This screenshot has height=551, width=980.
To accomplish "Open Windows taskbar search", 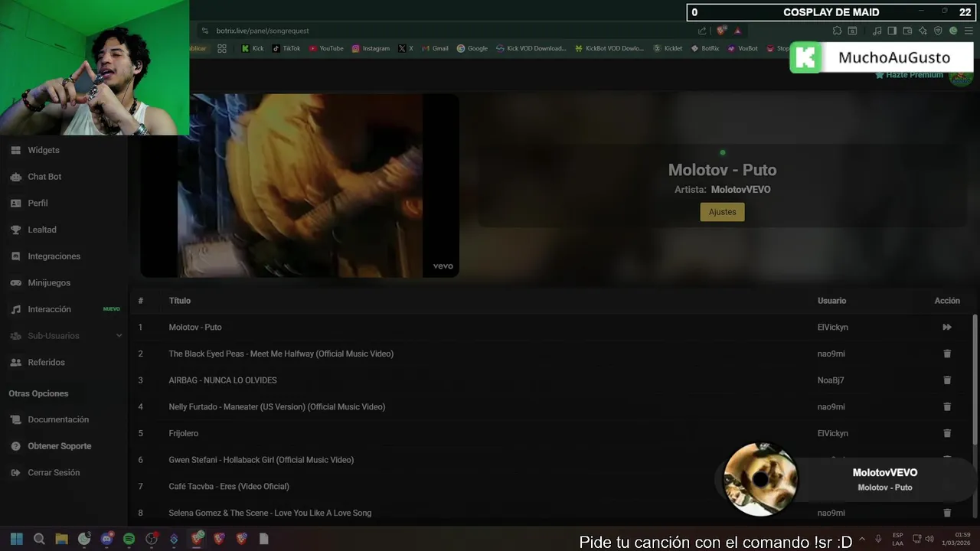I will pyautogui.click(x=39, y=539).
